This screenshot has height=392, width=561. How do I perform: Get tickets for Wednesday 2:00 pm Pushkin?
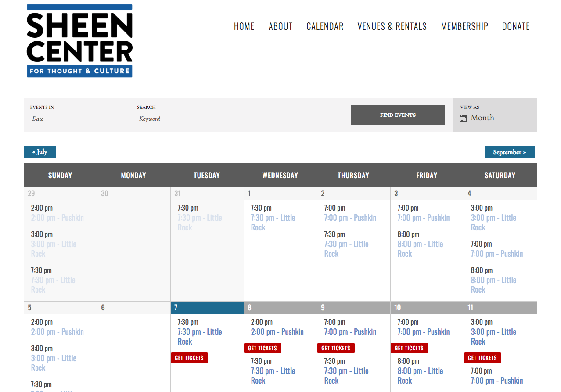pos(263,348)
